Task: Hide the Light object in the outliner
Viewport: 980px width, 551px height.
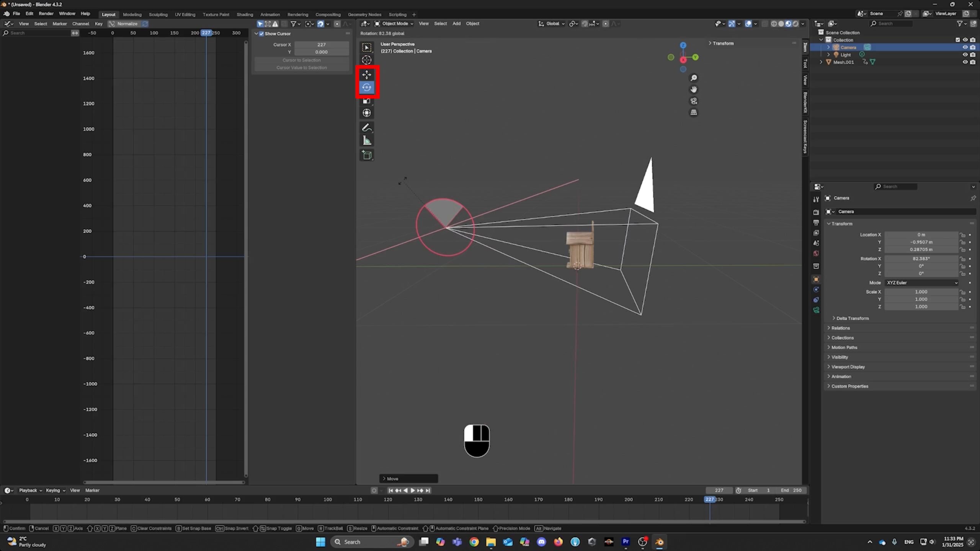Action: tap(965, 55)
